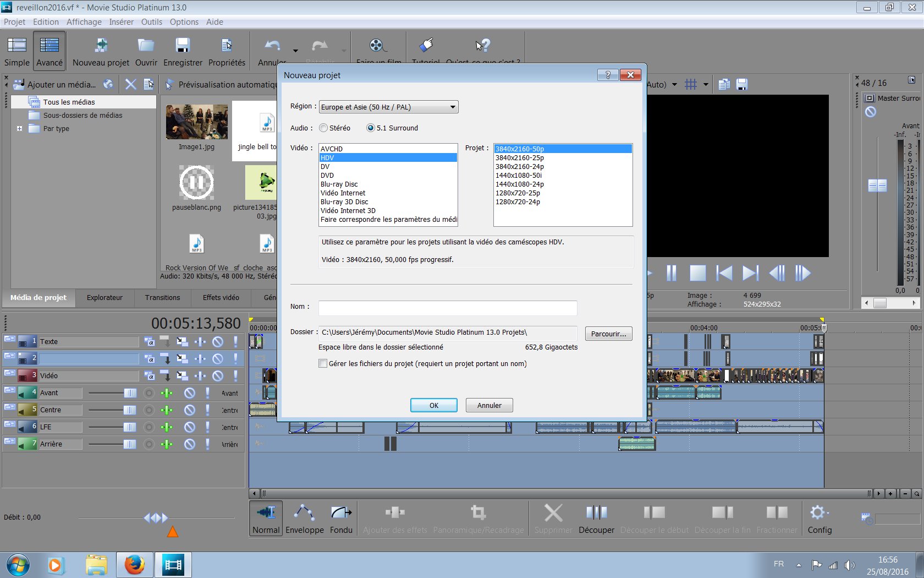
Task: Arm Centre track for recording
Action: pyautogui.click(x=148, y=410)
